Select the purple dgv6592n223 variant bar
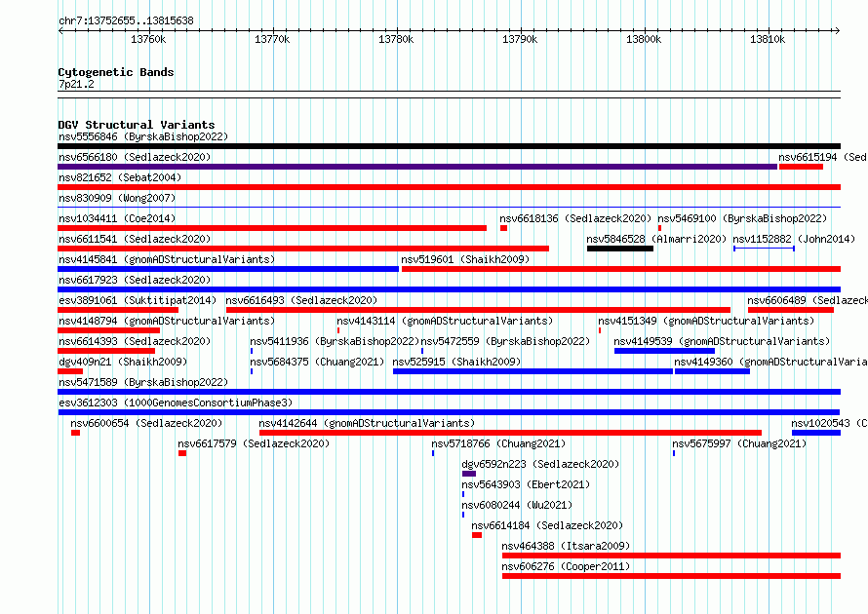The width and height of the screenshot is (868, 614). pos(469,474)
